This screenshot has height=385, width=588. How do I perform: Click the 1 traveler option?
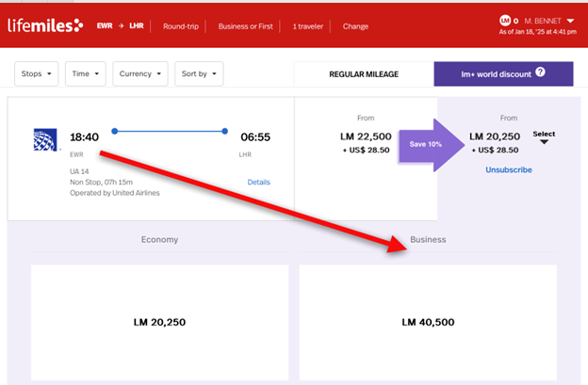coord(308,26)
